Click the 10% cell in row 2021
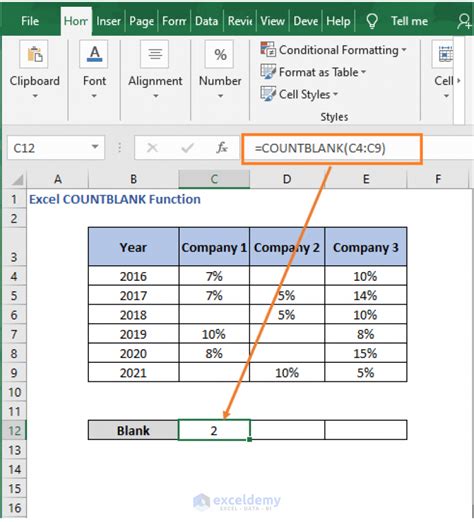Image resolution: width=474 pixels, height=522 pixels. [x=287, y=373]
